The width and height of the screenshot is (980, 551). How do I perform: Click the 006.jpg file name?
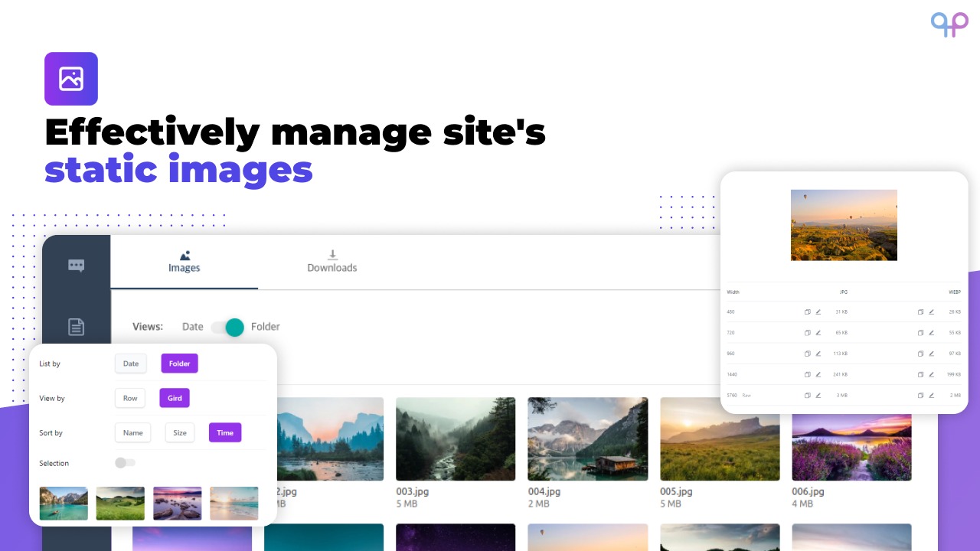coord(808,491)
